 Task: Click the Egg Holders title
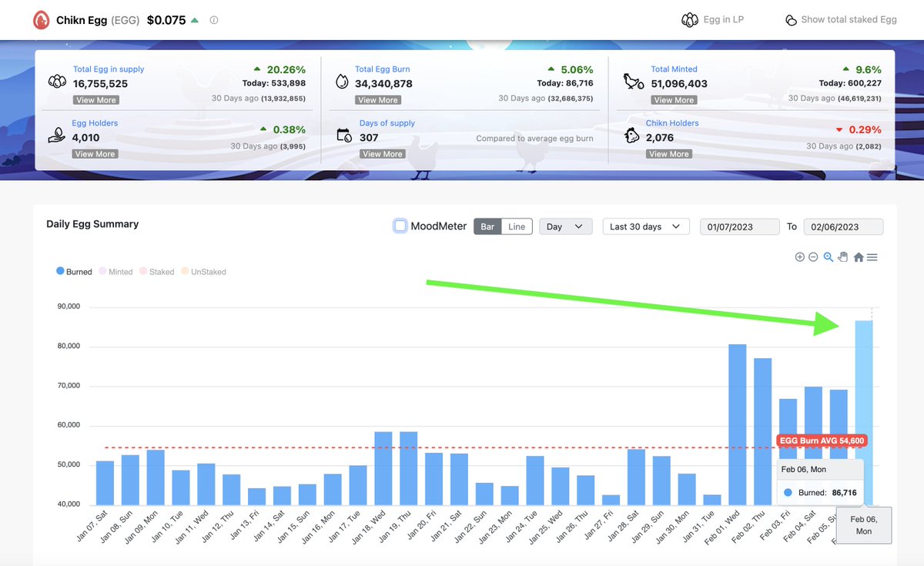pyautogui.click(x=95, y=123)
